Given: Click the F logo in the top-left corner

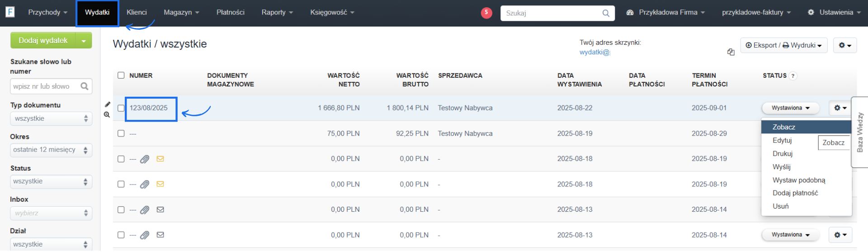Looking at the screenshot, I should (x=10, y=12).
